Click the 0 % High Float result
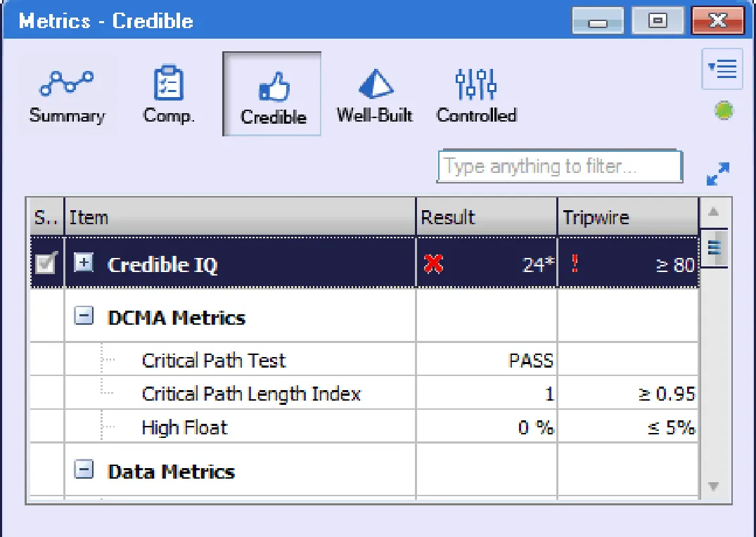The width and height of the screenshot is (756, 537). [536, 427]
